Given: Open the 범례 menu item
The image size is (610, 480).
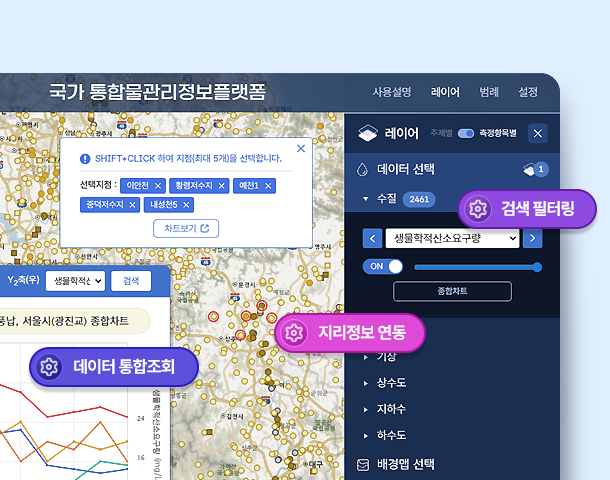Looking at the screenshot, I should tap(489, 92).
